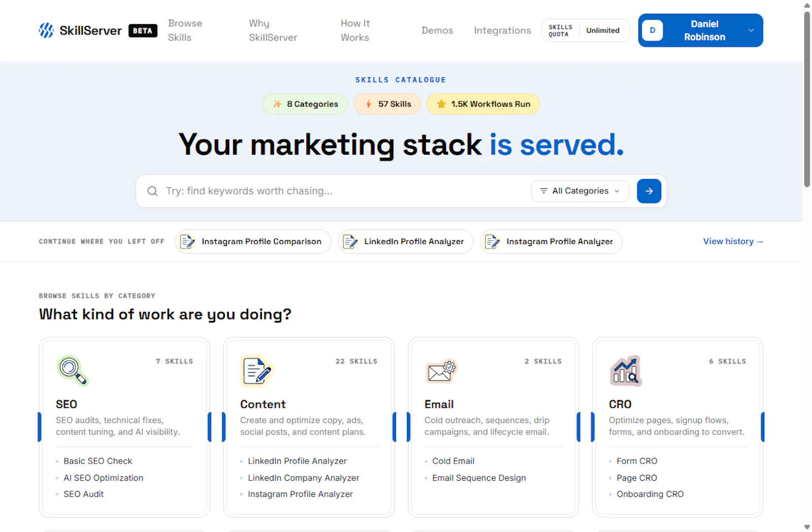Click the SKILLS CATALOGUE heading label
This screenshot has height=532, width=812.
click(400, 80)
